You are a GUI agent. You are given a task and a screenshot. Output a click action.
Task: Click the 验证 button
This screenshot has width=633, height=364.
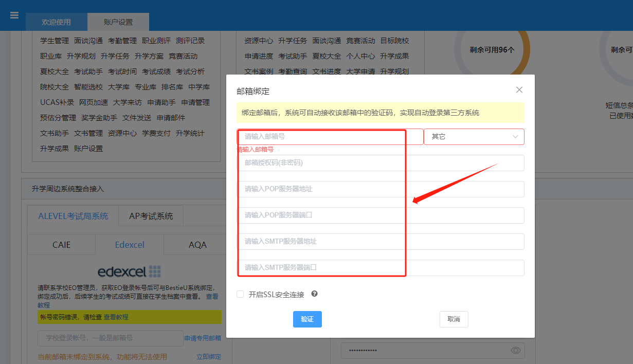pyautogui.click(x=308, y=319)
